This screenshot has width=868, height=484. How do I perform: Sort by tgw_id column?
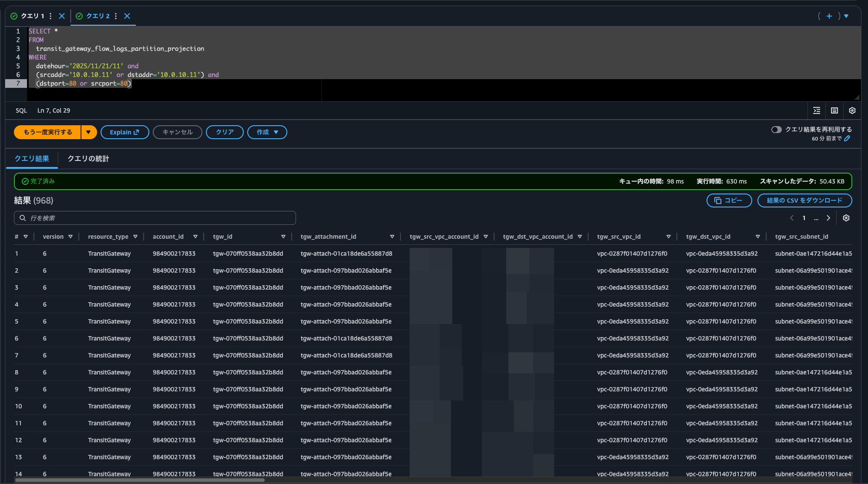pos(283,237)
